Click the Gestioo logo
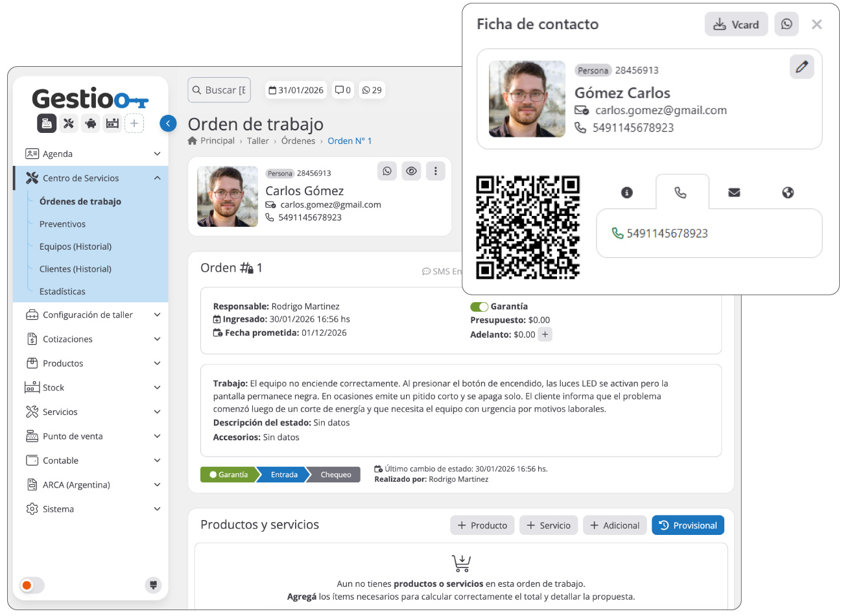This screenshot has width=843, height=616. click(x=91, y=99)
